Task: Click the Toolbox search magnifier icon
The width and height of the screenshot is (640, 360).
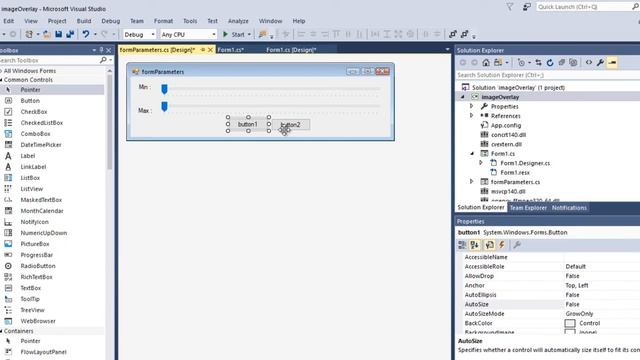Action: (103, 60)
